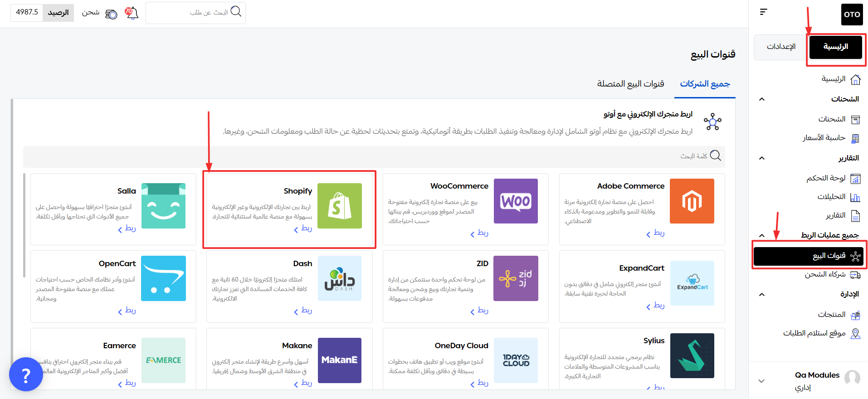This screenshot has height=399, width=868.
Task: Click the شحن recharge button
Action: pyautogui.click(x=91, y=13)
